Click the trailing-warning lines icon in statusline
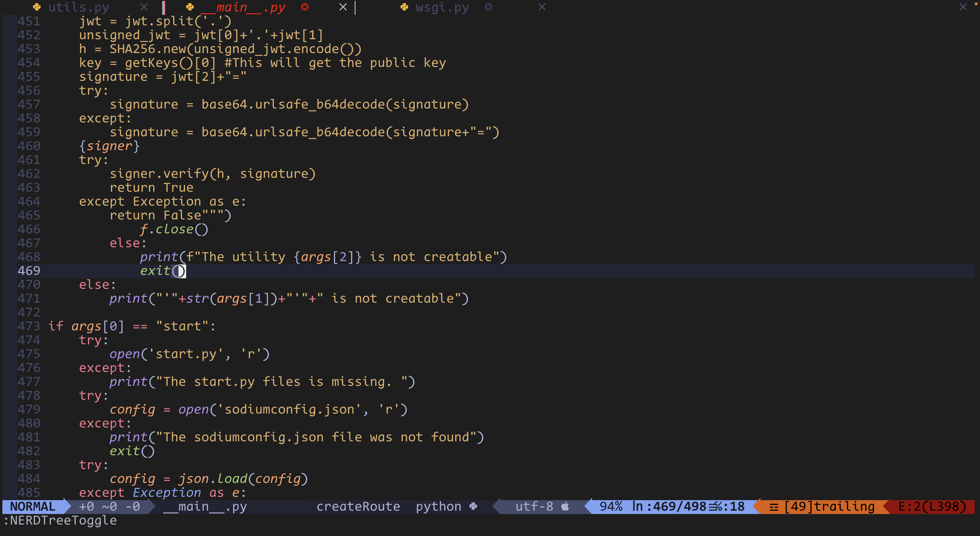The height and width of the screenshot is (536, 980). click(774, 507)
